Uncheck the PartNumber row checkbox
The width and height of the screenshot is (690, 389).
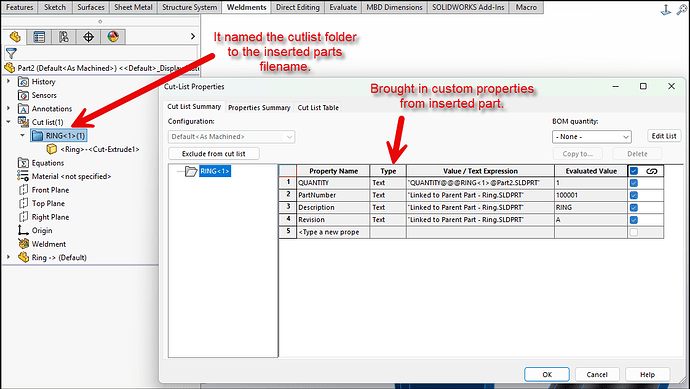pyautogui.click(x=634, y=195)
